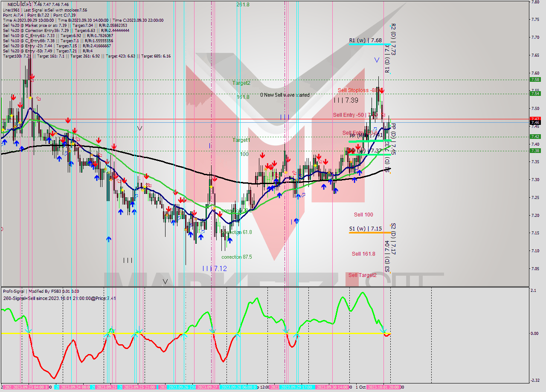Viewport: 546px width, 392px height.
Task: Click the red 'Sell 161.8' label
Action: (363, 254)
